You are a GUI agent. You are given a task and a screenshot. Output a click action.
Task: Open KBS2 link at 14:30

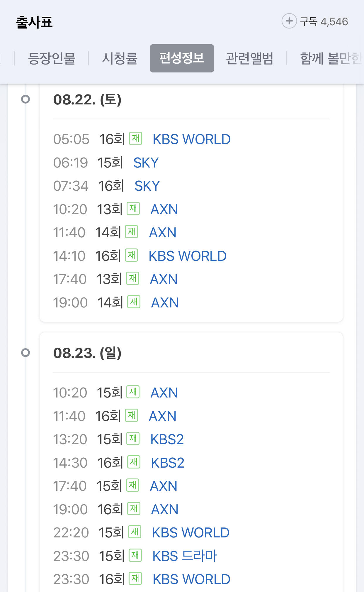pyautogui.click(x=168, y=463)
